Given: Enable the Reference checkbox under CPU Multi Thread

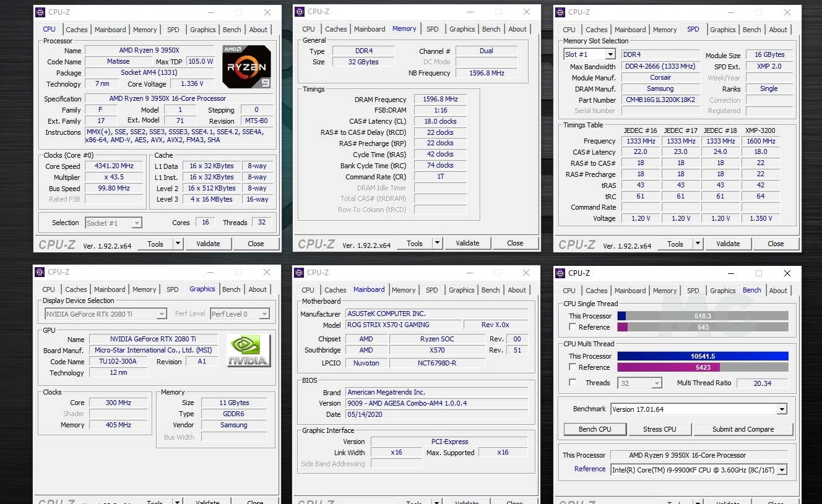Looking at the screenshot, I should pos(573,367).
